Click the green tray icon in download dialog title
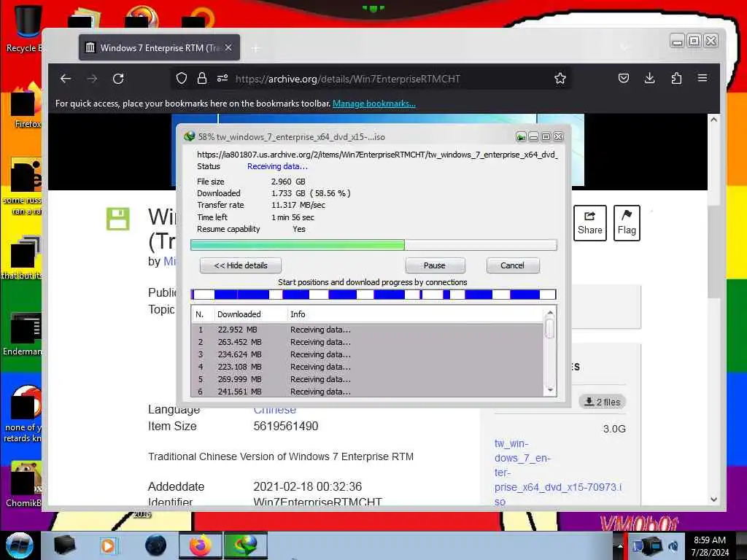Image resolution: width=747 pixels, height=560 pixels. click(x=521, y=137)
